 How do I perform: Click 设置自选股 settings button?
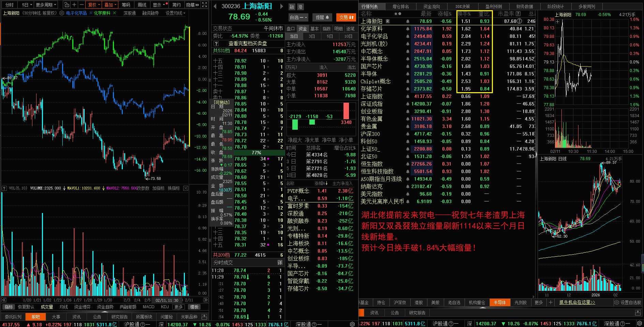[628, 302]
